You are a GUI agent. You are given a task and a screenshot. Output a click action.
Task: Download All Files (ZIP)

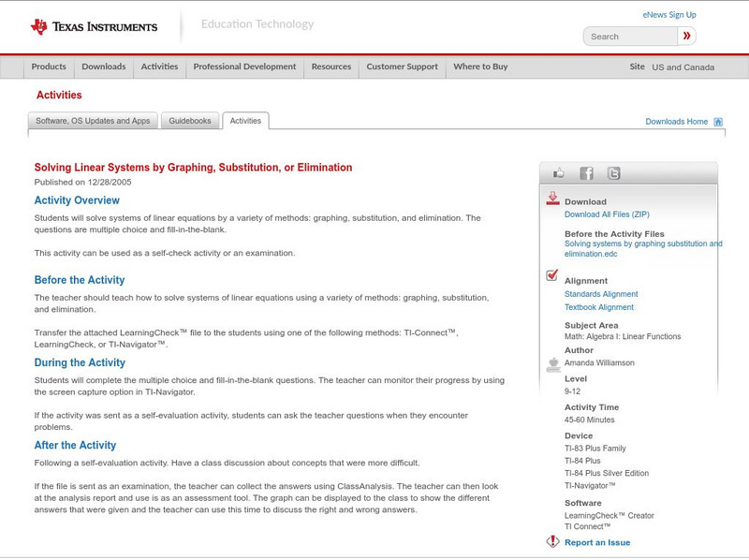tap(607, 214)
